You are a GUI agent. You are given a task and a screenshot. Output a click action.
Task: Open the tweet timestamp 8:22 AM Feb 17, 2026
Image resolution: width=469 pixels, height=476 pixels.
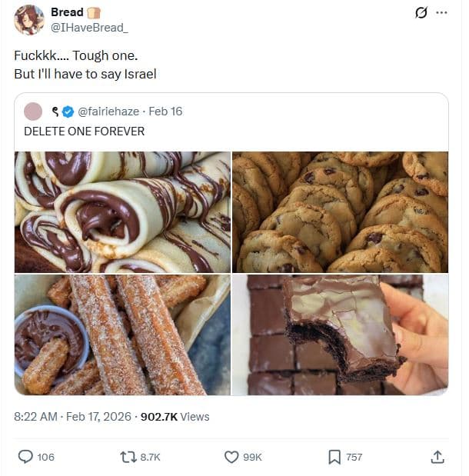tap(72, 416)
